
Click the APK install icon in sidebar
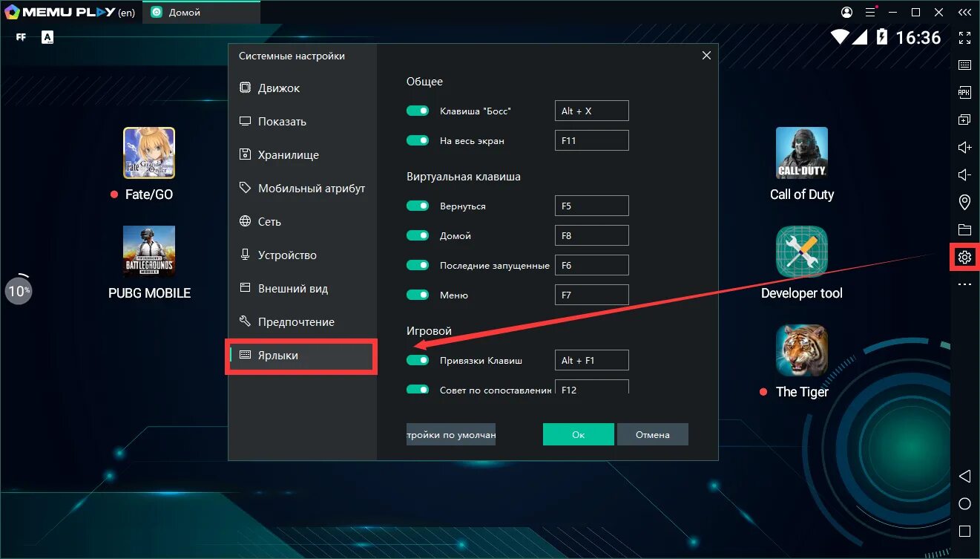(x=964, y=92)
